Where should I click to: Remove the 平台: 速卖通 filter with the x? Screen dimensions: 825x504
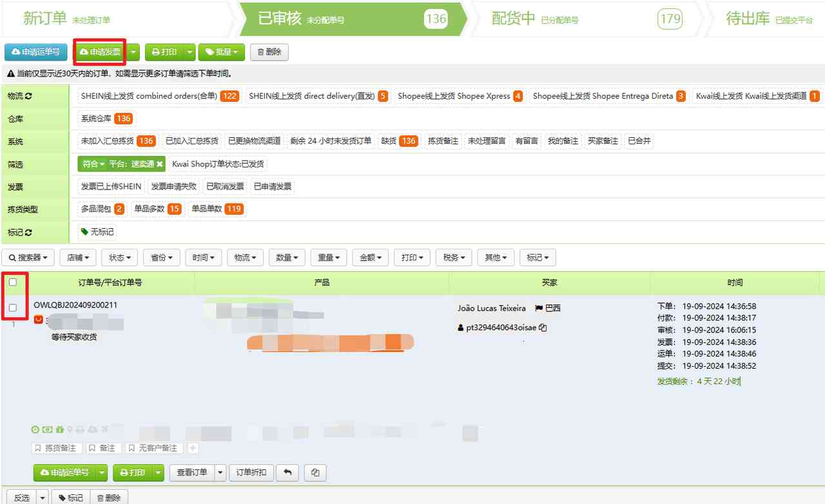point(160,164)
